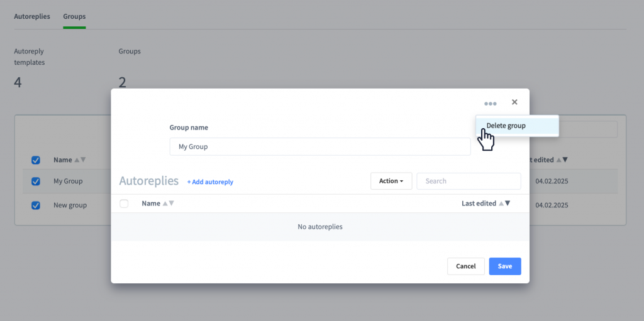Sort modal Last edited descending arrow

[508, 203]
